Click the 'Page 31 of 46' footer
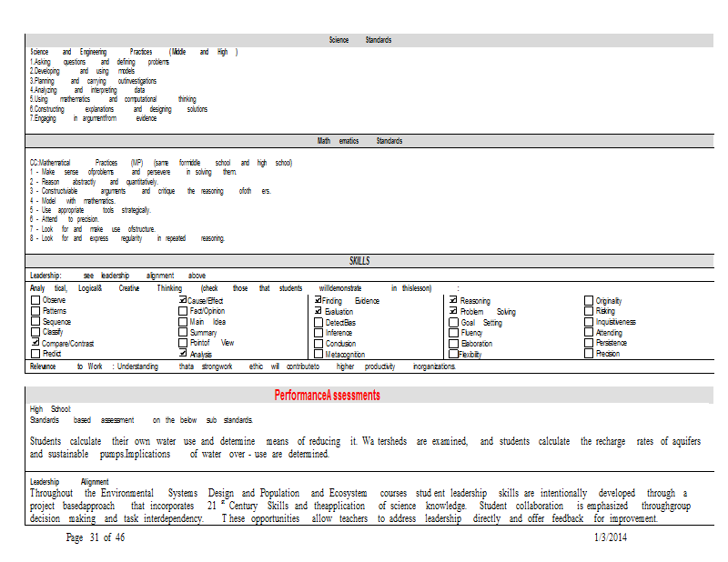Image resolution: width=728 pixels, height=562 pixels. pos(96,537)
